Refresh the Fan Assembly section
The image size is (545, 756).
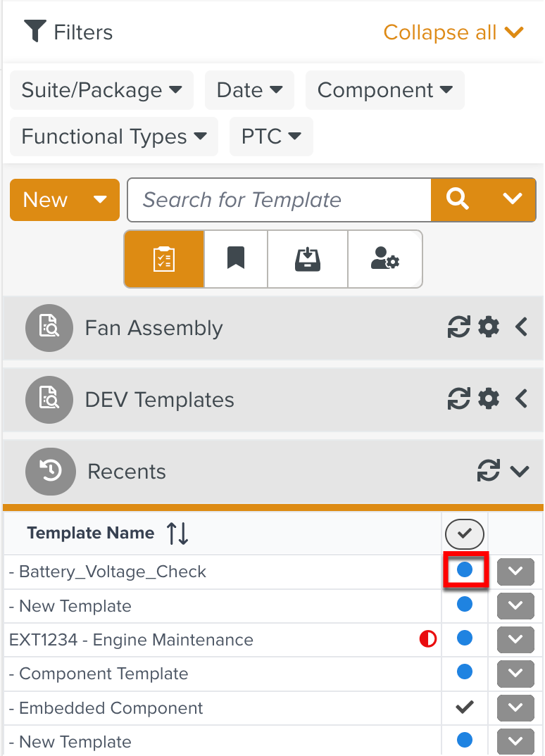(x=458, y=327)
